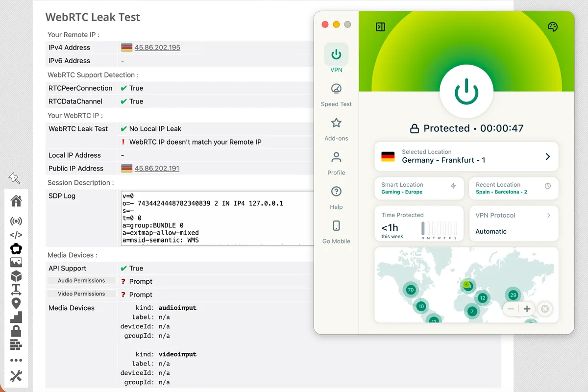Screen dimensions: 588x392
Task: Click the Audio Permissions button
Action: click(81, 281)
